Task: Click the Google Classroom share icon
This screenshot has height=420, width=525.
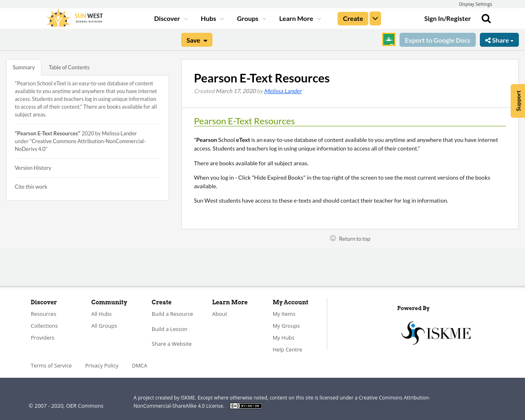Action: (388, 39)
